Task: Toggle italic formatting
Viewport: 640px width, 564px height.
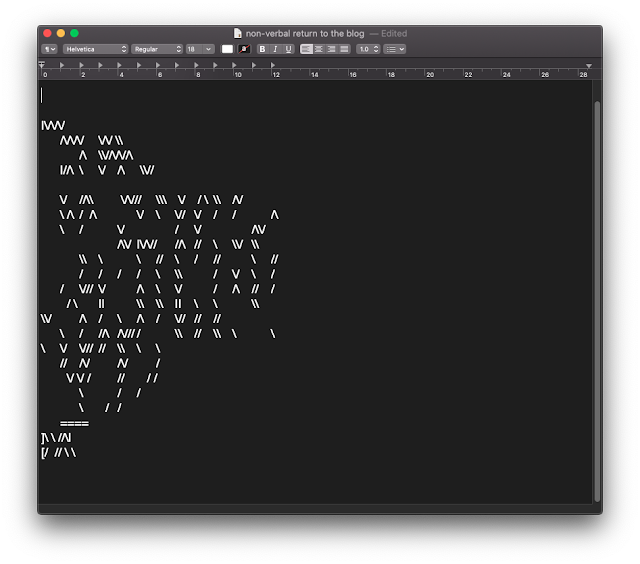Action: 276,49
